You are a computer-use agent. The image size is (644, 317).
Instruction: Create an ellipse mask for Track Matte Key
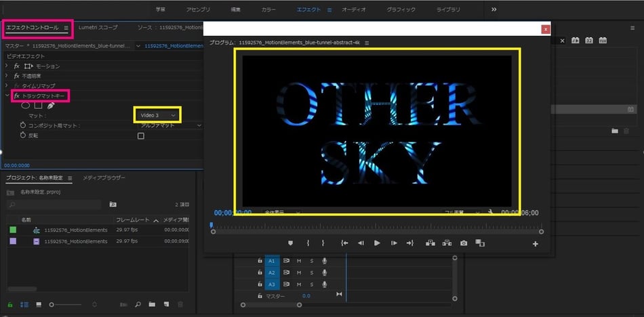[x=26, y=106]
